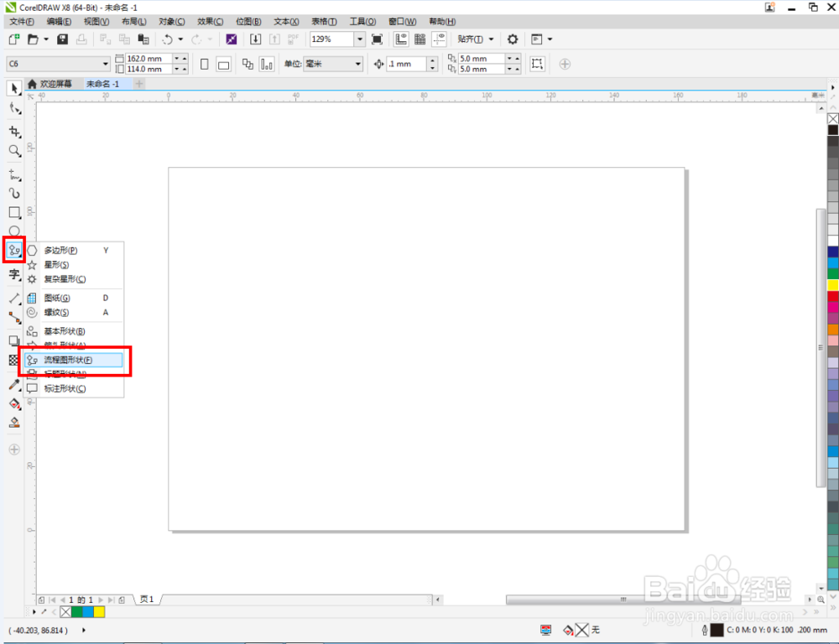The image size is (839, 644).
Task: Select the Drop Shadow tool
Action: (x=13, y=340)
